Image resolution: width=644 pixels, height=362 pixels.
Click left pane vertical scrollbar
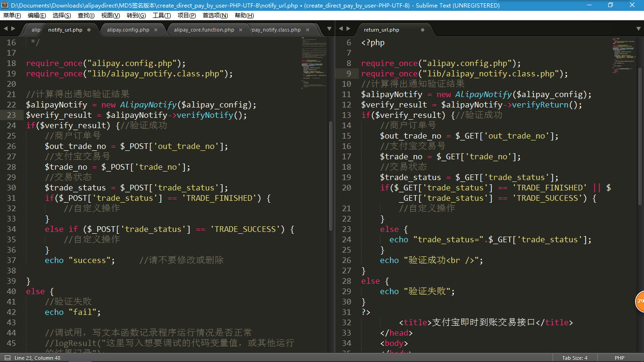click(331, 175)
